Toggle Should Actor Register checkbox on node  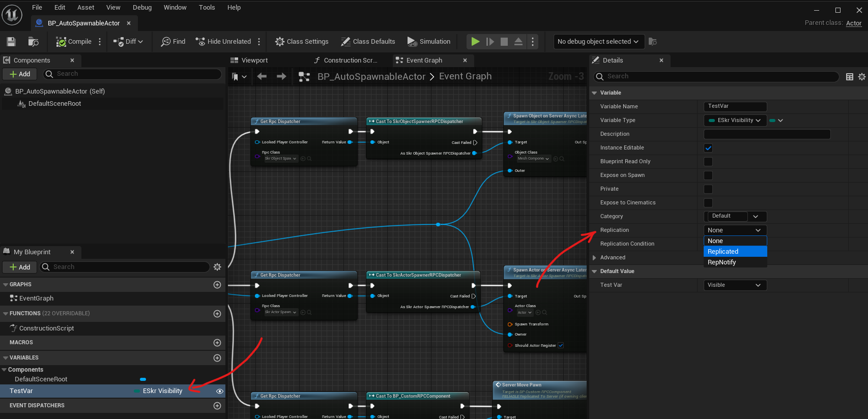tap(561, 345)
